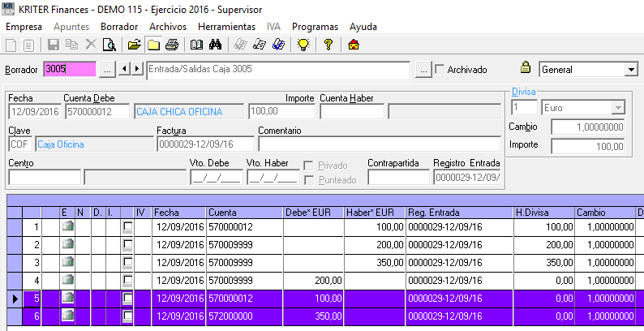
Task: Tick the checkbox in grid row 5
Action: point(127,299)
